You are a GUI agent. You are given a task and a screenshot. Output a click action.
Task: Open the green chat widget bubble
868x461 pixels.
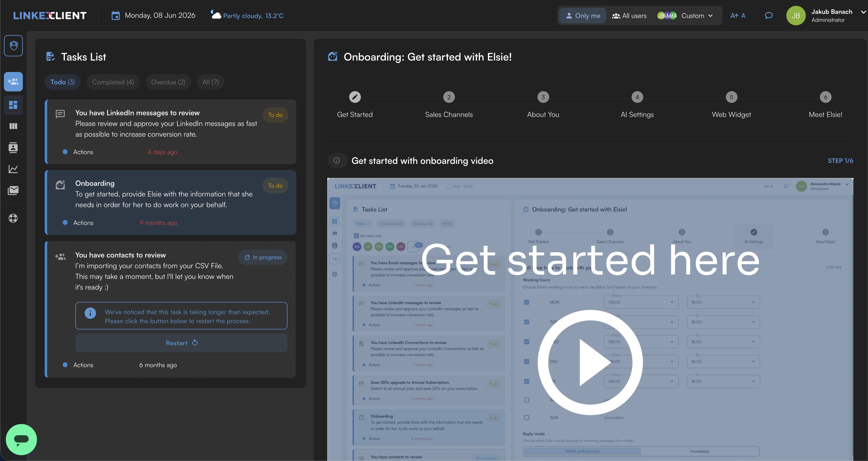[x=21, y=439]
